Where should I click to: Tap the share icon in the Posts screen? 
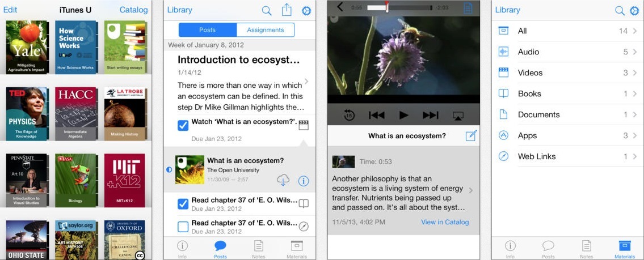pos(287,10)
